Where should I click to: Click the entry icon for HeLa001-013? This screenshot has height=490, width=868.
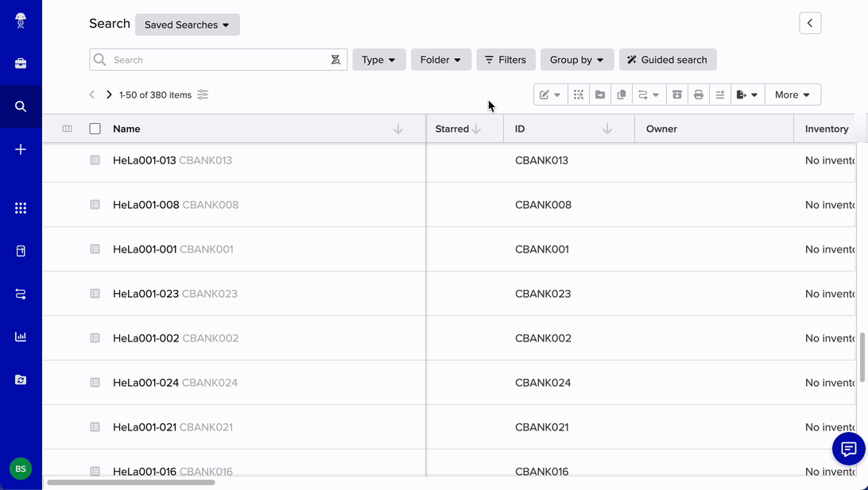point(95,160)
